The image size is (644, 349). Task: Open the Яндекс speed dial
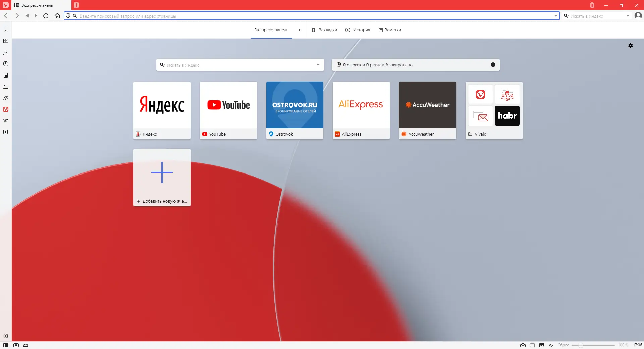click(x=162, y=110)
